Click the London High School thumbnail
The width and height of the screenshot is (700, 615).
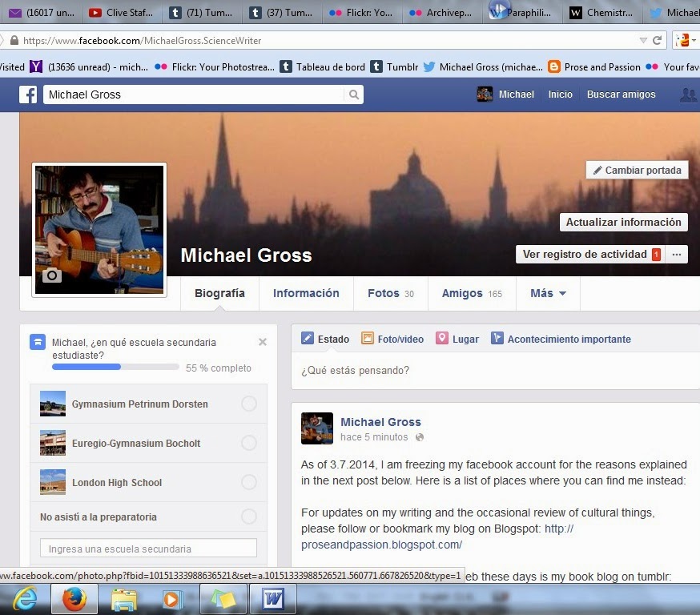click(x=53, y=482)
